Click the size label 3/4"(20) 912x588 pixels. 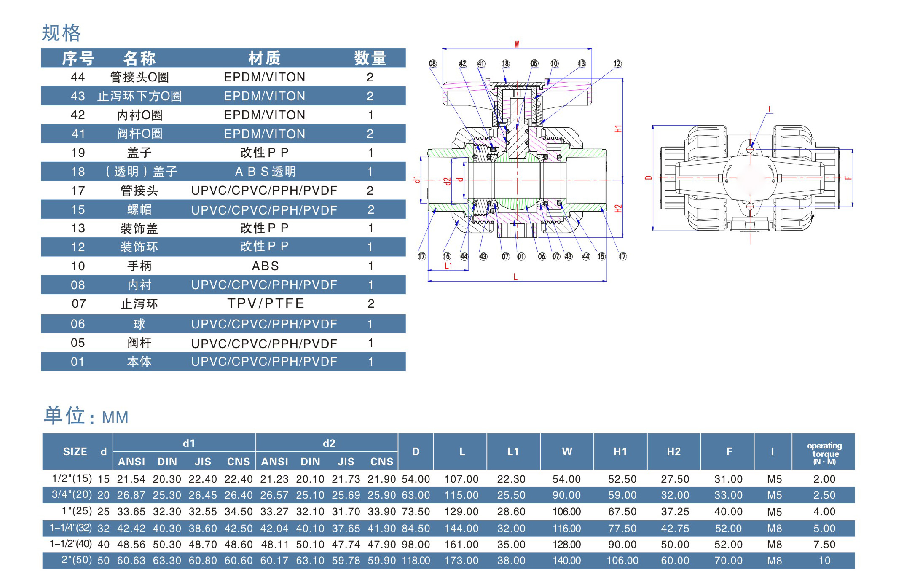click(72, 494)
